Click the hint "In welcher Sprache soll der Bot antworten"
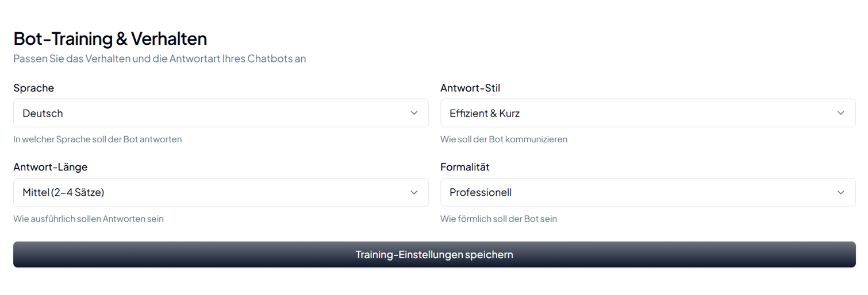Viewport: 868px width, 295px height. coord(98,139)
